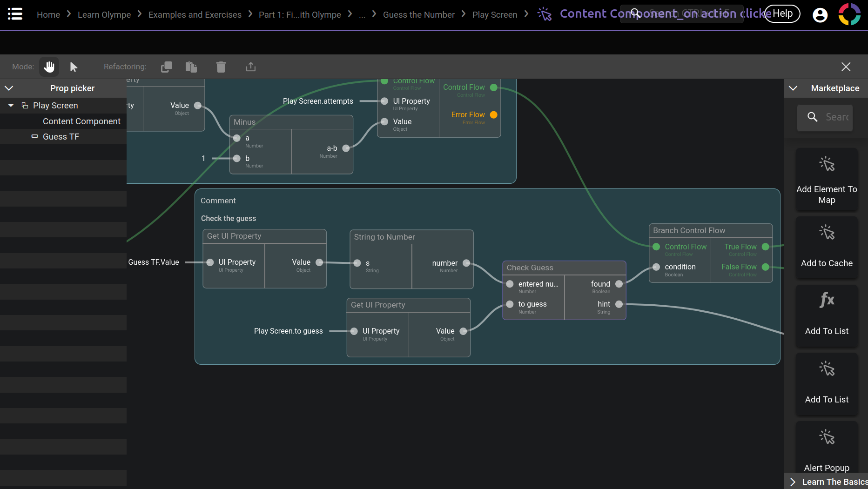
Task: Click the Help button
Action: coord(782,14)
